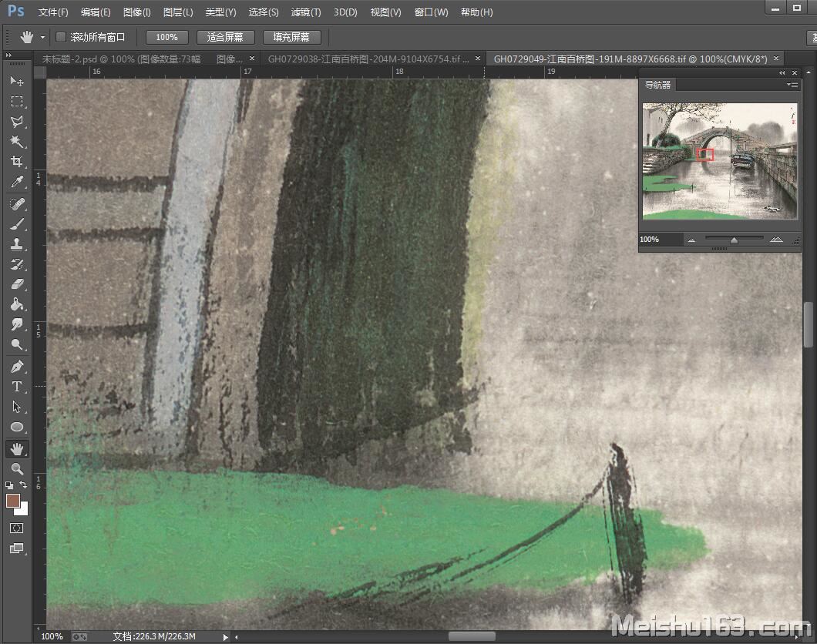Close the GH0729038 document tab
Image resolution: width=817 pixels, height=644 pixels.
pos(477,59)
